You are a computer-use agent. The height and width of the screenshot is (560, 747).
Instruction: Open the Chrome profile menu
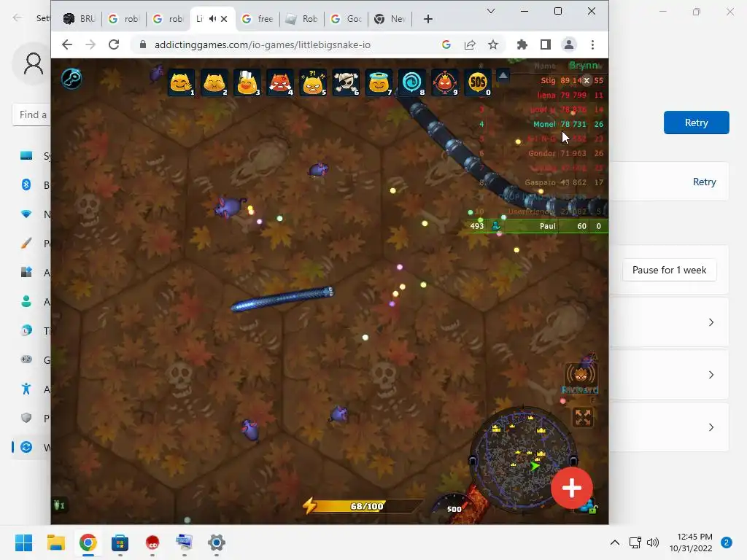(x=569, y=44)
